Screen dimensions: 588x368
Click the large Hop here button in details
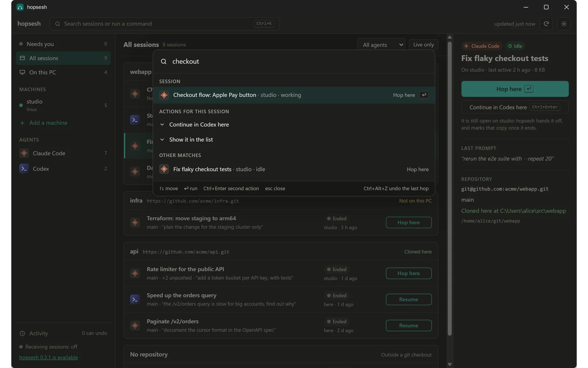point(515,89)
